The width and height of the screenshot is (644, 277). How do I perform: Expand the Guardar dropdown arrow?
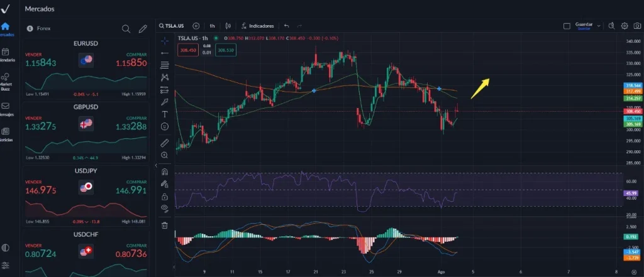(x=599, y=26)
